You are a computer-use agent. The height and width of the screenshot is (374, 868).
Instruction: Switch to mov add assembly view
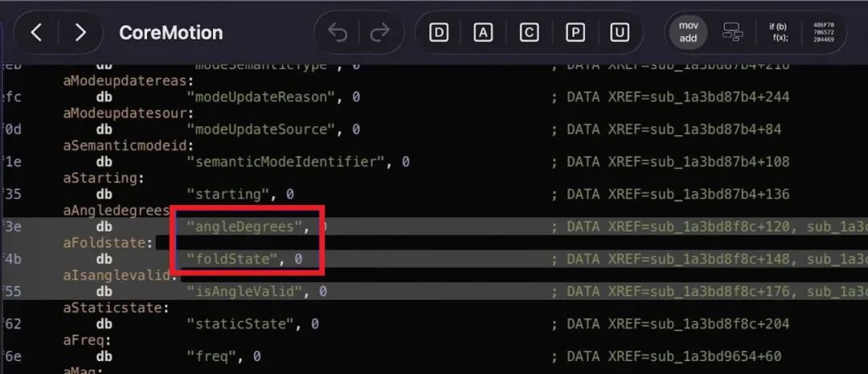(689, 33)
